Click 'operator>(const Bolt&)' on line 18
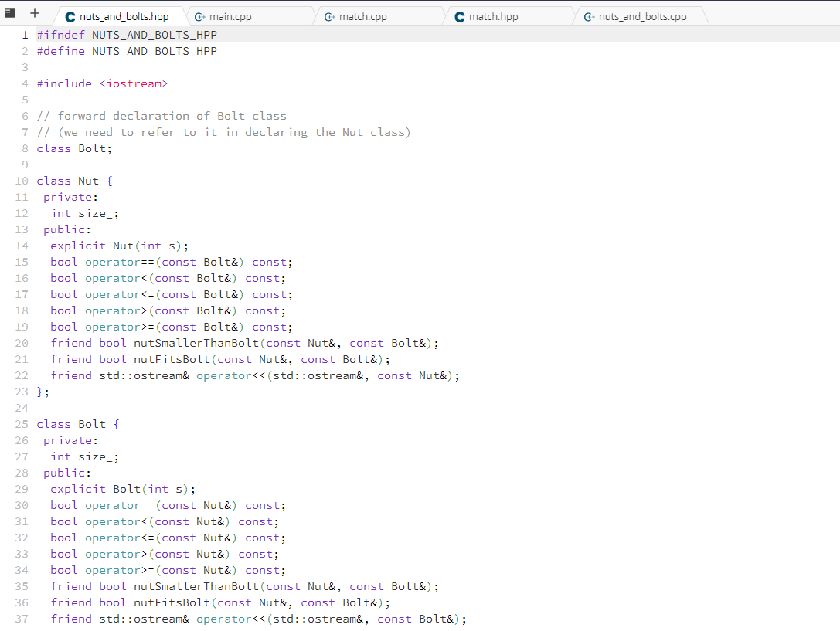 tap(162, 311)
